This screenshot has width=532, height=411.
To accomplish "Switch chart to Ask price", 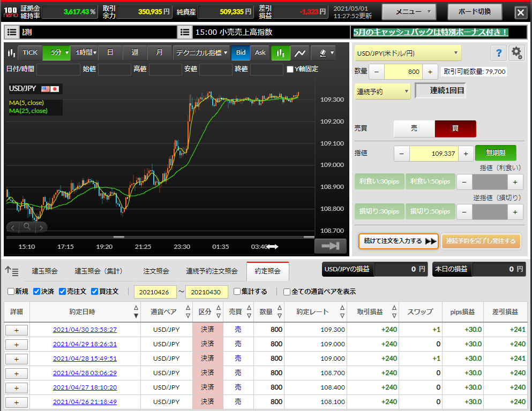I will click(x=260, y=53).
